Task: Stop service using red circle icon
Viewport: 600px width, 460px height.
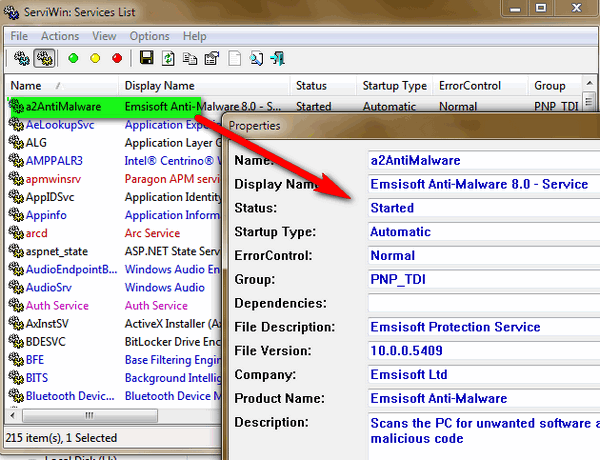Action: (117, 58)
